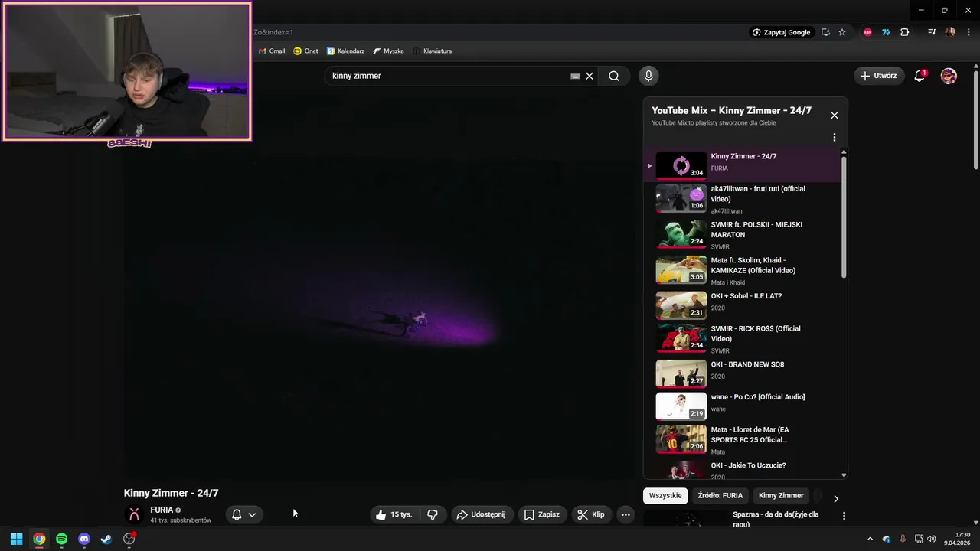980x551 pixels.
Task: Like the video with thumbs-up 15 tys.
Action: pos(395,514)
